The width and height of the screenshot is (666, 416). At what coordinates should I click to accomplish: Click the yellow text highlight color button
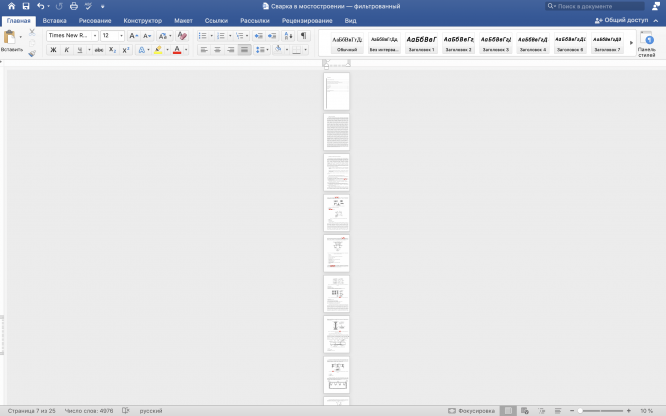click(158, 50)
